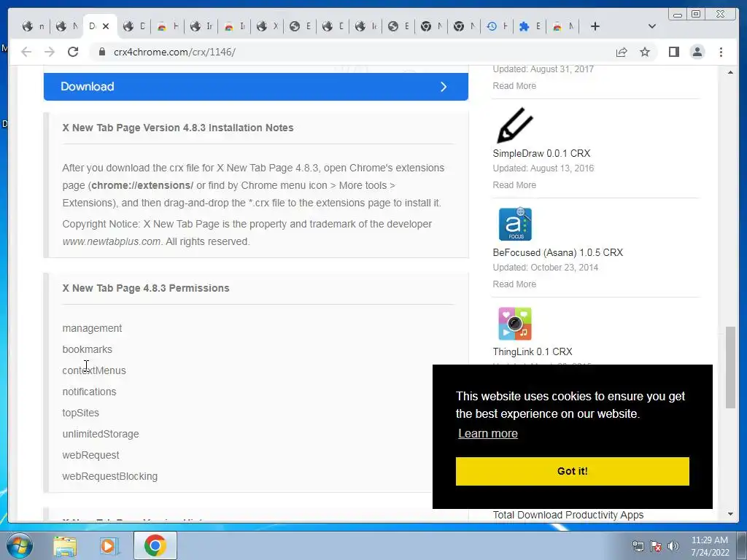This screenshot has height=560, width=747.
Task: Click the notifications permission text
Action: pyautogui.click(x=89, y=392)
